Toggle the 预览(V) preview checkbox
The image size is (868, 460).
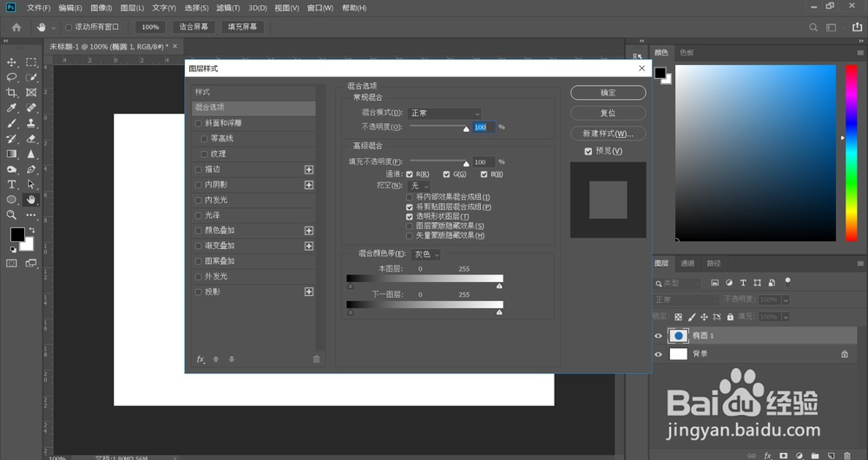tap(589, 151)
